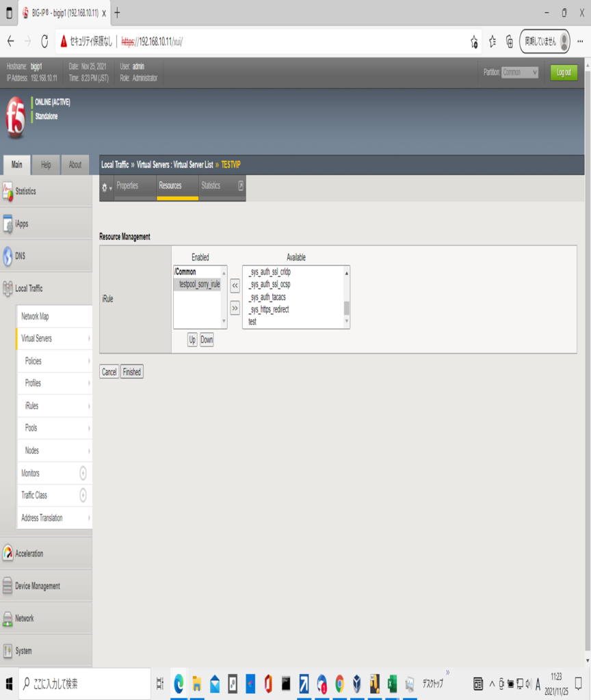This screenshot has height=700, width=591.
Task: Open Excel from the Windows taskbar
Action: click(x=392, y=684)
